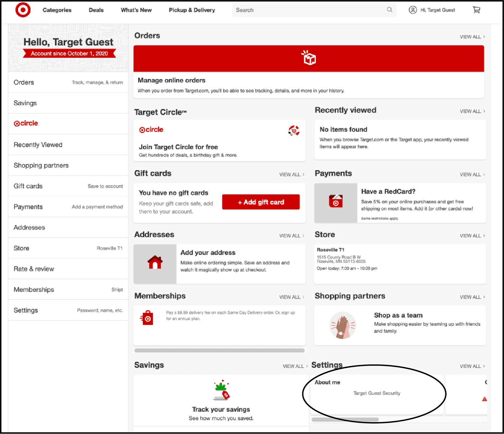The height and width of the screenshot is (434, 504).
Task: Expand View All for Memberships
Action: [292, 297]
